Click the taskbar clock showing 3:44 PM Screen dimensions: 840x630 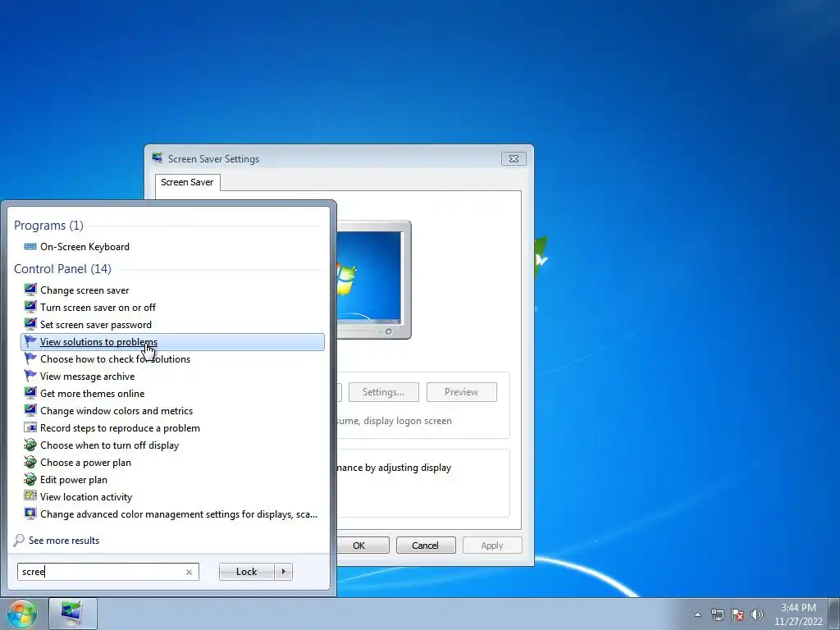click(x=798, y=614)
